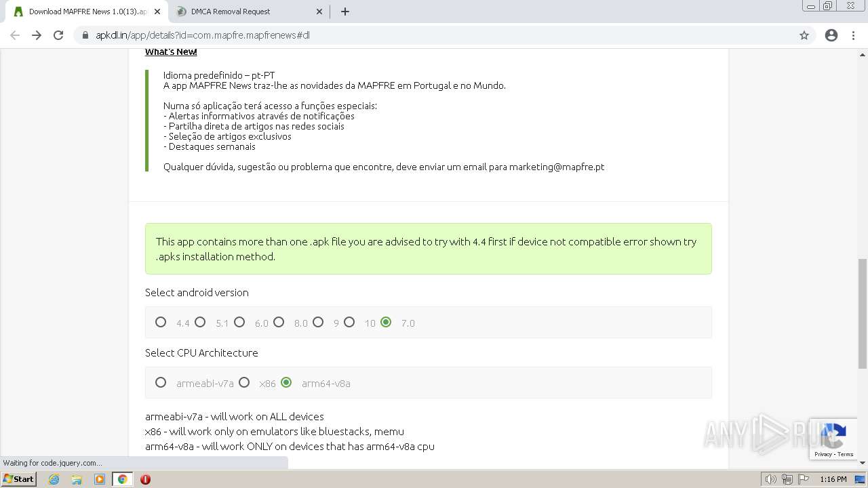This screenshot has height=488, width=868.
Task: Reload the current page
Action: pos(58,35)
